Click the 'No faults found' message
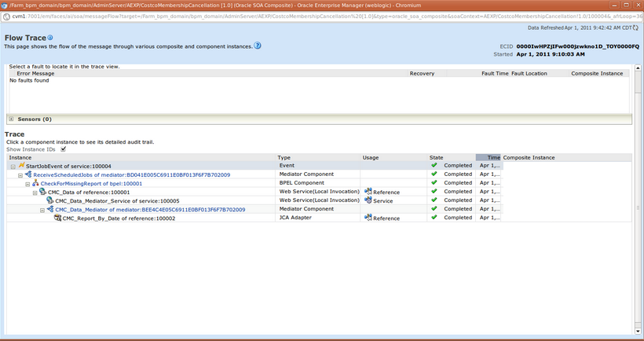644x341 pixels. [29, 80]
